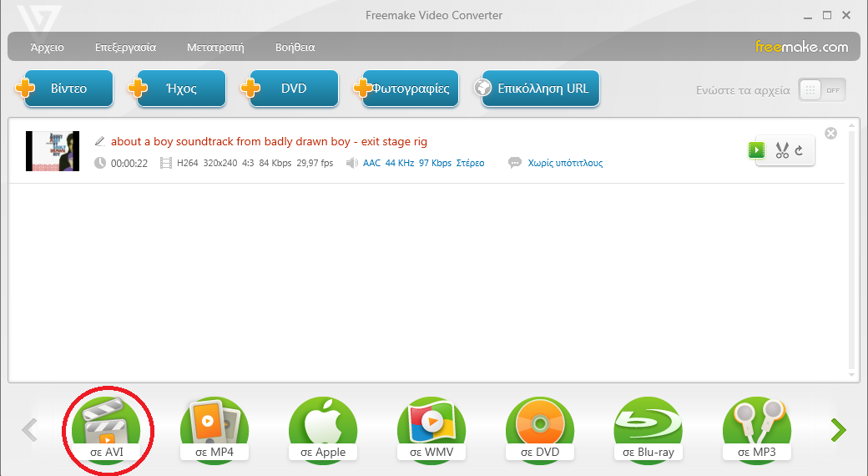
Task: Open the Άρχειο menu
Action: pyautogui.click(x=47, y=47)
